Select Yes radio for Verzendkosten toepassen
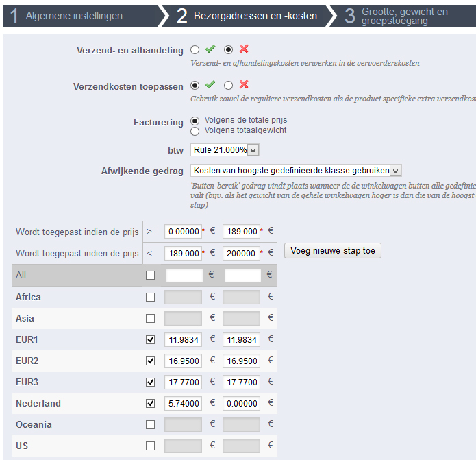Image resolution: width=476 pixels, height=460 pixels. coord(195,86)
